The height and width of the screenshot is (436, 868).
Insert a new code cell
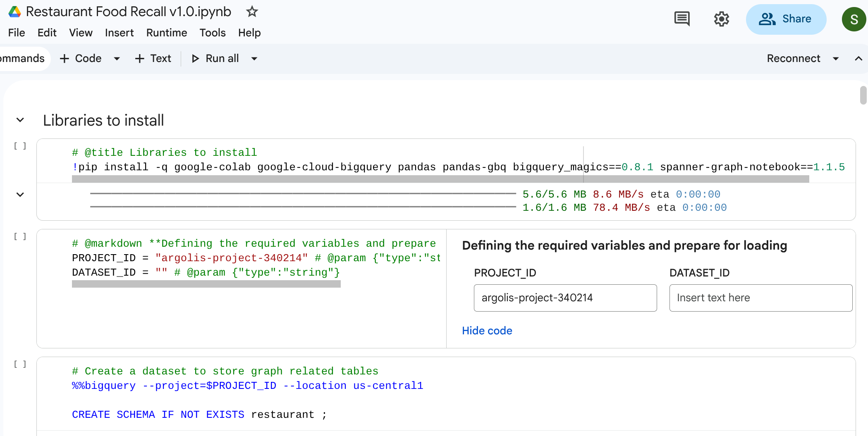click(x=81, y=58)
